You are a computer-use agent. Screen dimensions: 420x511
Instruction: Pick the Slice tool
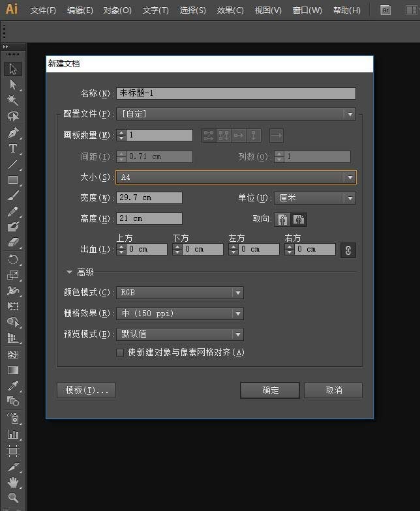click(x=13, y=467)
